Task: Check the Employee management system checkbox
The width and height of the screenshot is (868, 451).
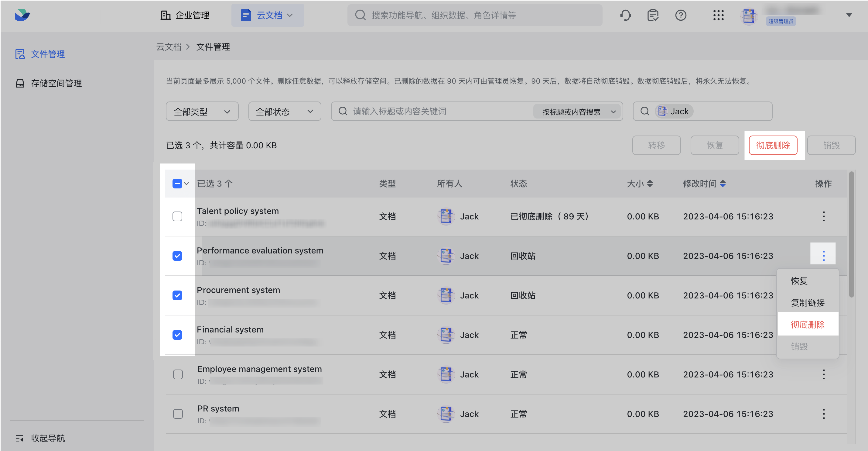Action: point(178,374)
